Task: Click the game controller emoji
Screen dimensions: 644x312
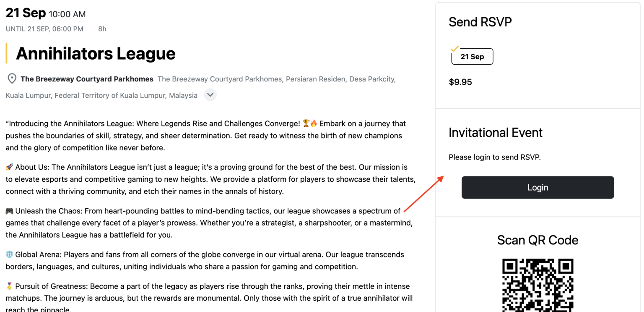Action: click(x=9, y=211)
